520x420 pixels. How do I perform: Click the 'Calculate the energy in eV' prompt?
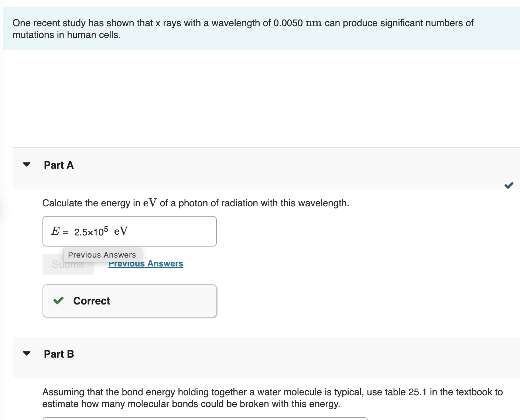(x=195, y=203)
